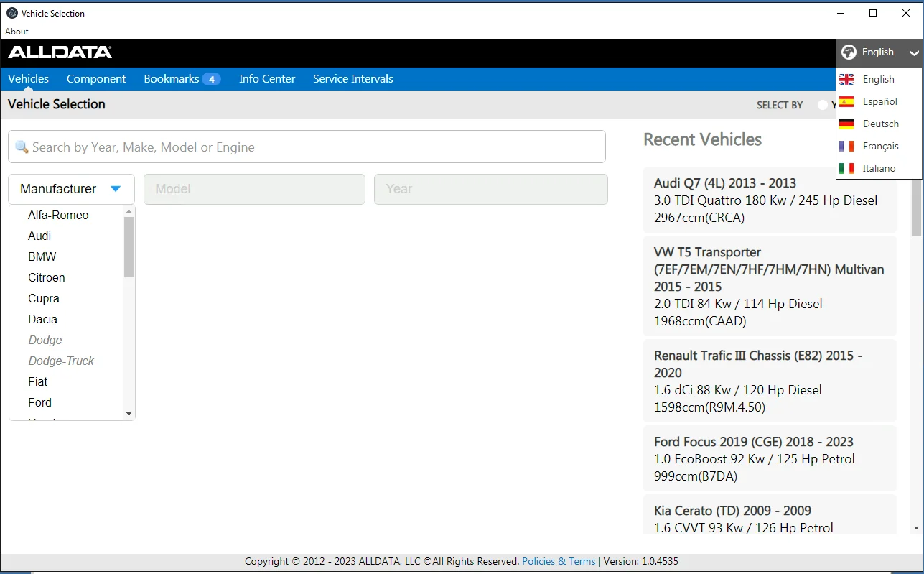
Task: Click the ALLDATA logo in the header
Action: click(60, 52)
